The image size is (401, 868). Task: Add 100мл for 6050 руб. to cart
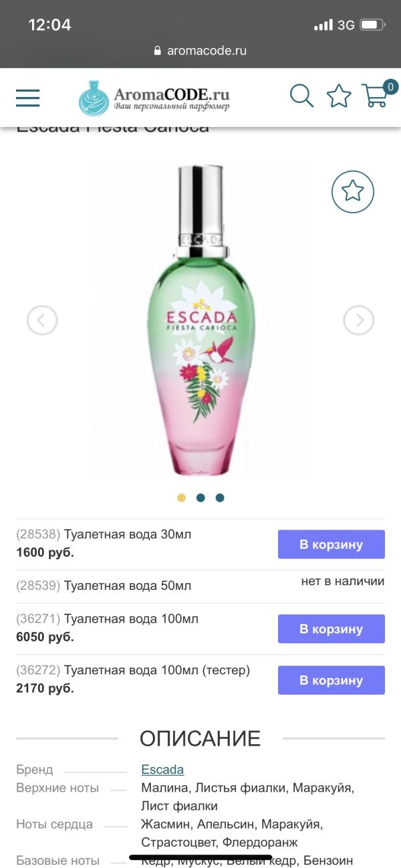point(331,629)
